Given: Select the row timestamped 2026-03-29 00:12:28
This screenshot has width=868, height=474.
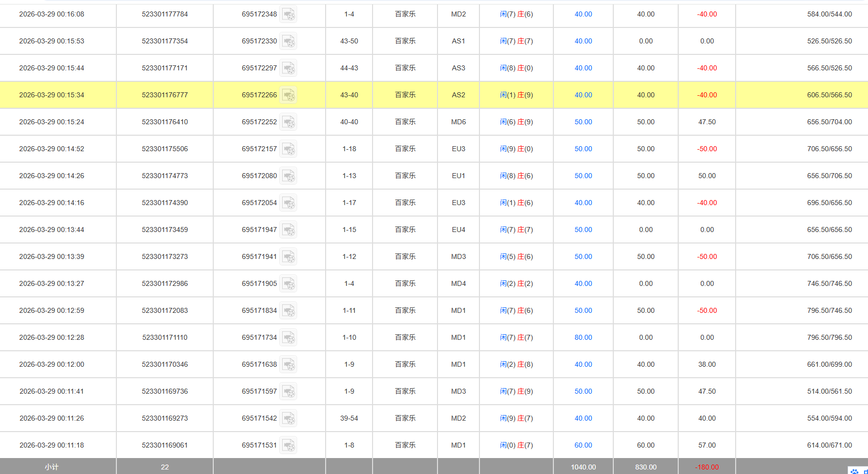Looking at the screenshot, I should tap(51, 338).
